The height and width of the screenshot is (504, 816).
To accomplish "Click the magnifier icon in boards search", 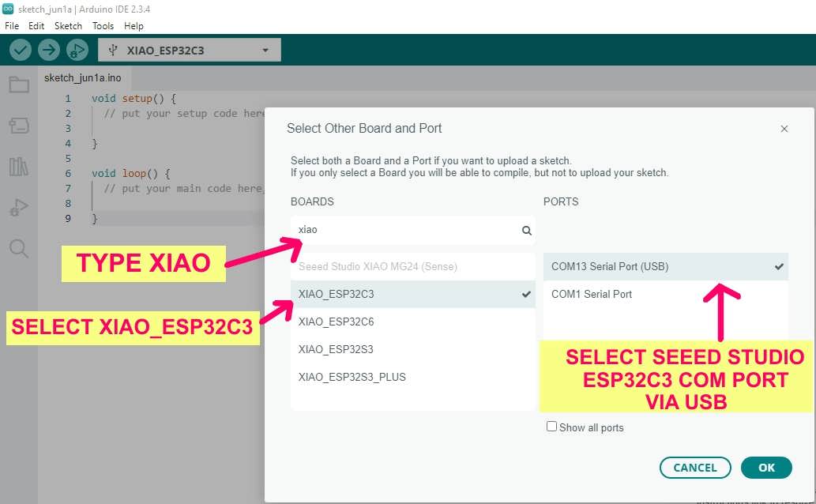I will point(527,230).
